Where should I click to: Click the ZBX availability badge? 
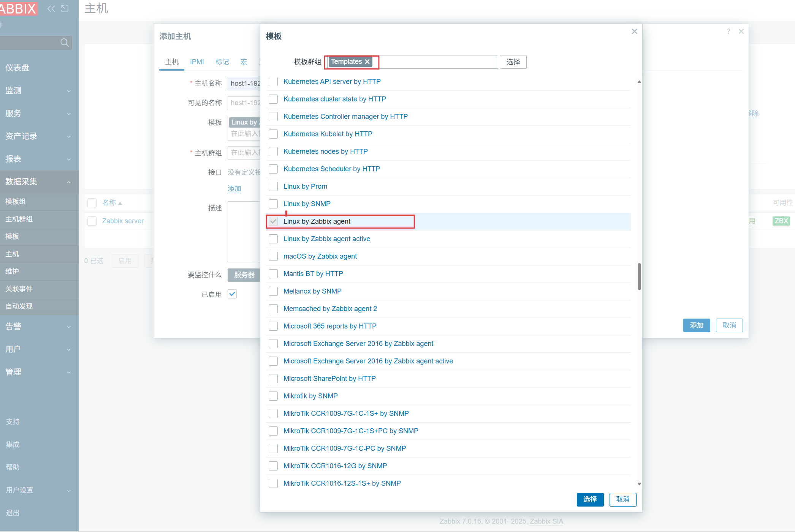pyautogui.click(x=781, y=221)
